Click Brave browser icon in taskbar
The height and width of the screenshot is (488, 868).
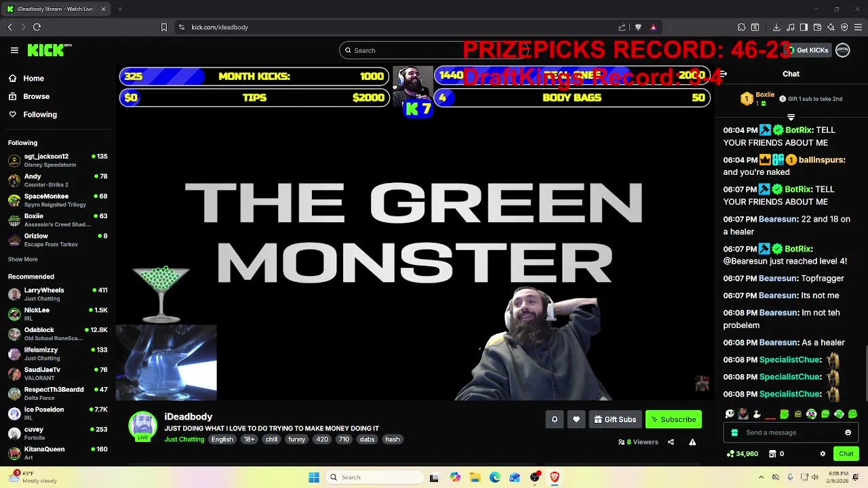[x=554, y=477]
